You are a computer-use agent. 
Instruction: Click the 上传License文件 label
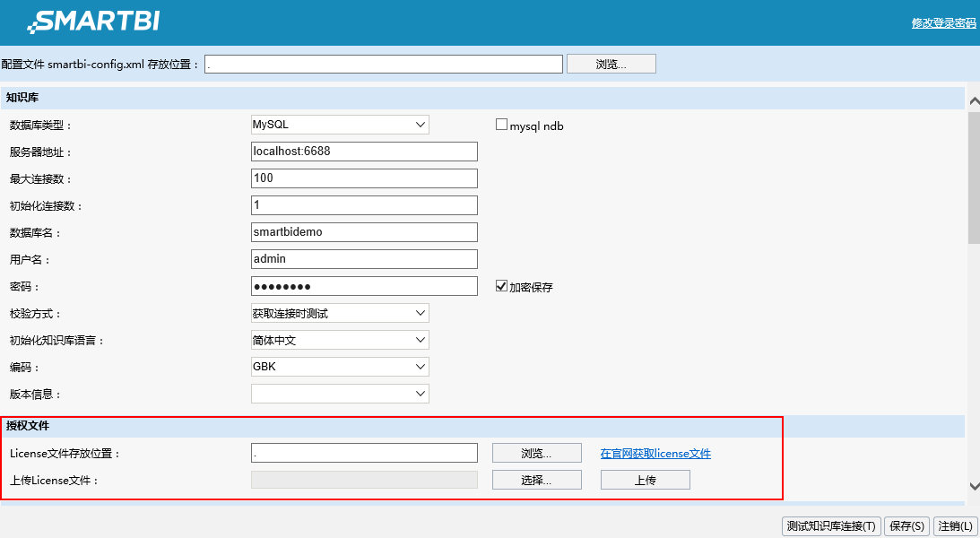pyautogui.click(x=55, y=481)
